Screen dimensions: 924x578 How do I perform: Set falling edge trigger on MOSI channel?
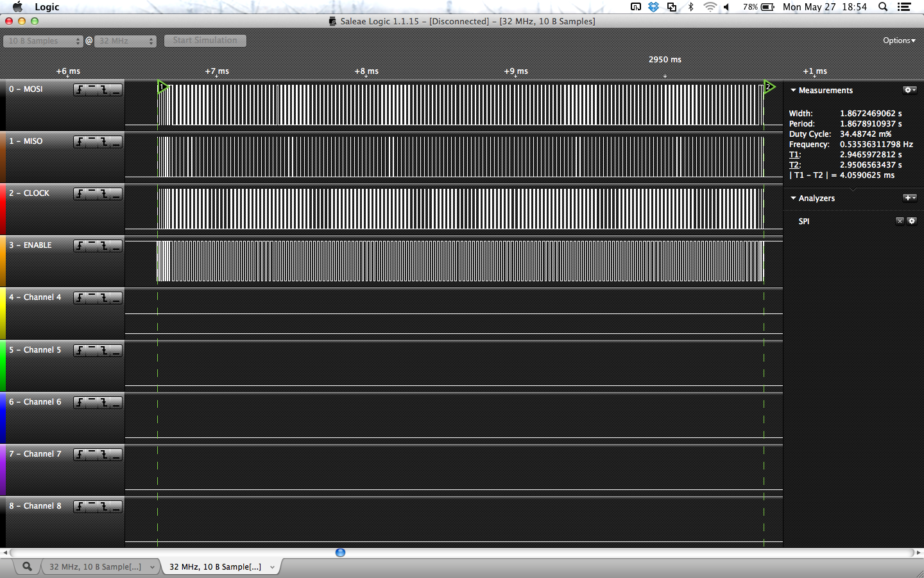[104, 90]
